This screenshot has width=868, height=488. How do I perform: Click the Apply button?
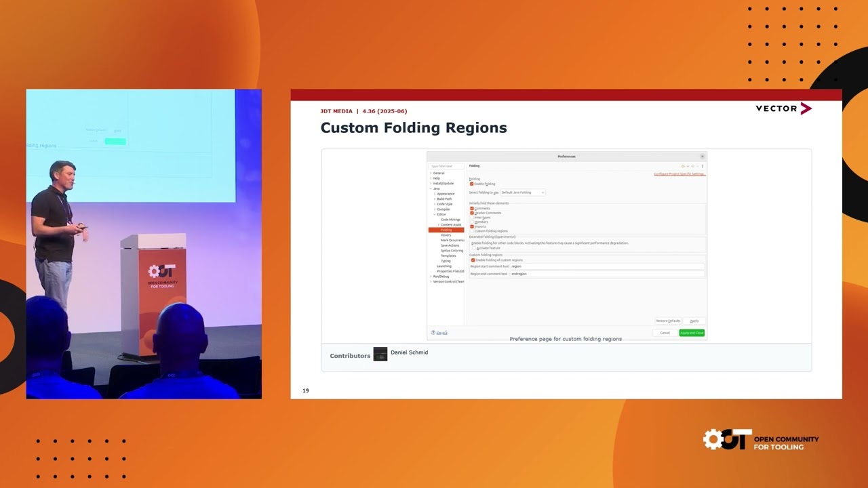pos(694,321)
